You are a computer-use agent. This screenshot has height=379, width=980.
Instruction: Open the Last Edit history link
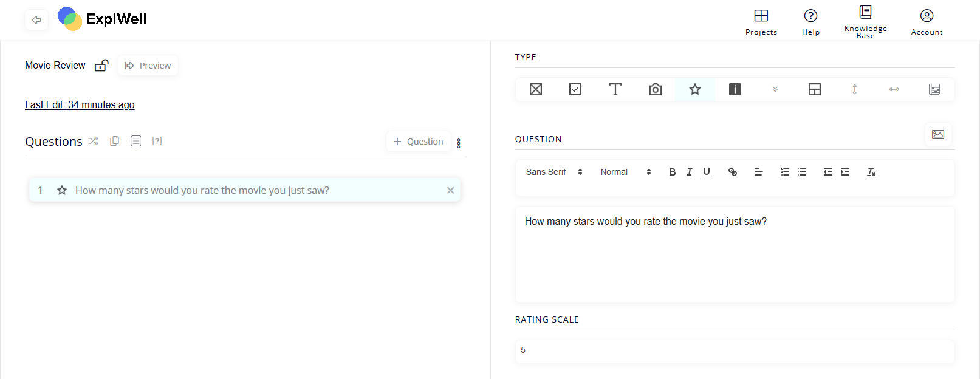pyautogui.click(x=80, y=104)
